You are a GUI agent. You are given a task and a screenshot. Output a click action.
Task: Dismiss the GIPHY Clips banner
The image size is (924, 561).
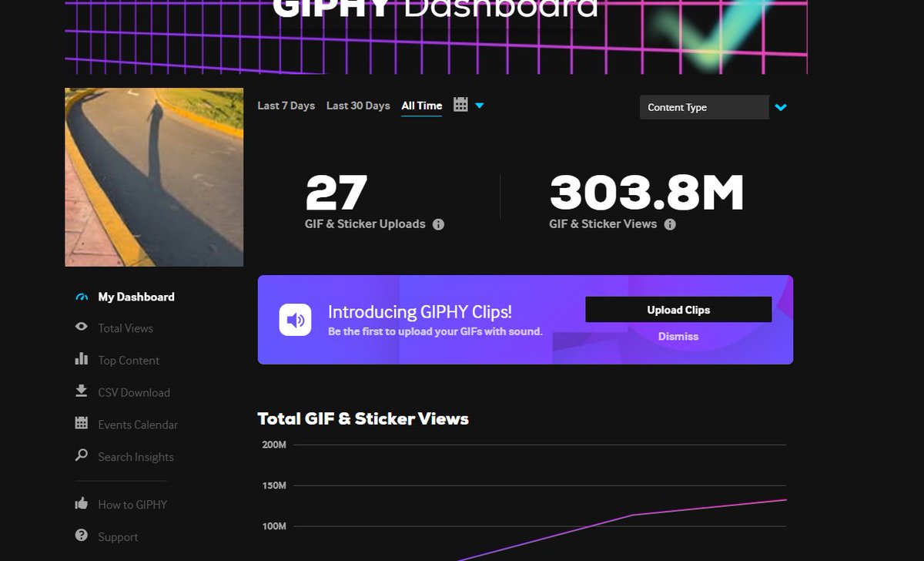coord(678,337)
